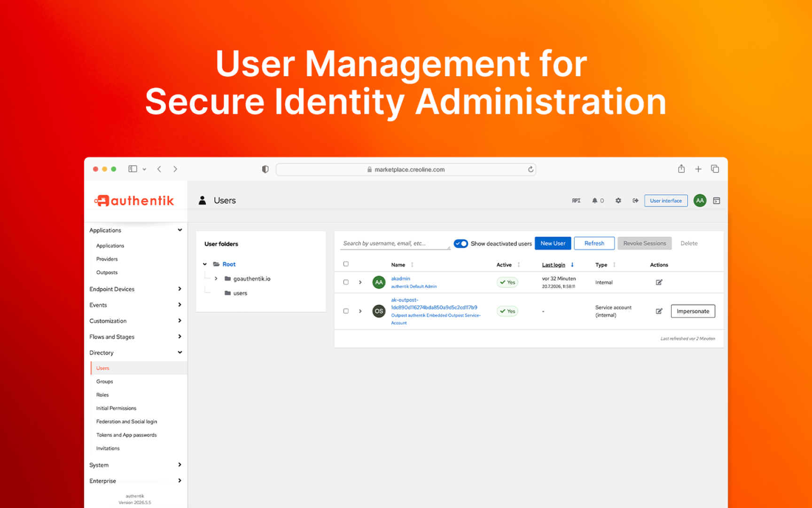This screenshot has width=812, height=508.
Task: Check the akadmin row checkbox
Action: pyautogui.click(x=346, y=282)
